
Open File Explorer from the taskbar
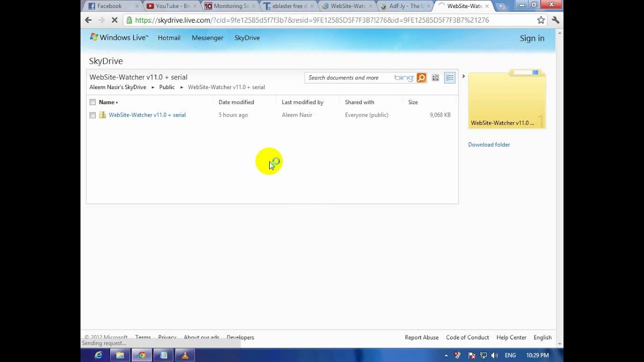click(120, 355)
